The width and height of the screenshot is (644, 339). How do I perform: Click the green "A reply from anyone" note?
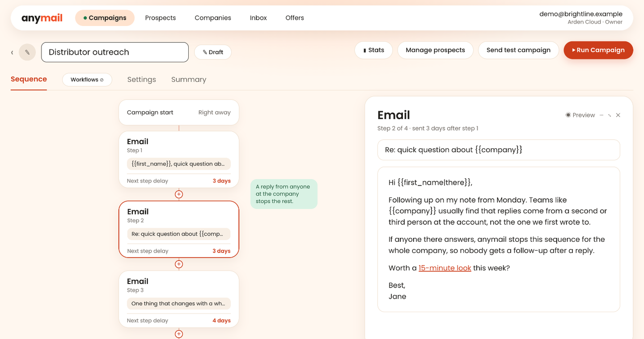pyautogui.click(x=284, y=194)
